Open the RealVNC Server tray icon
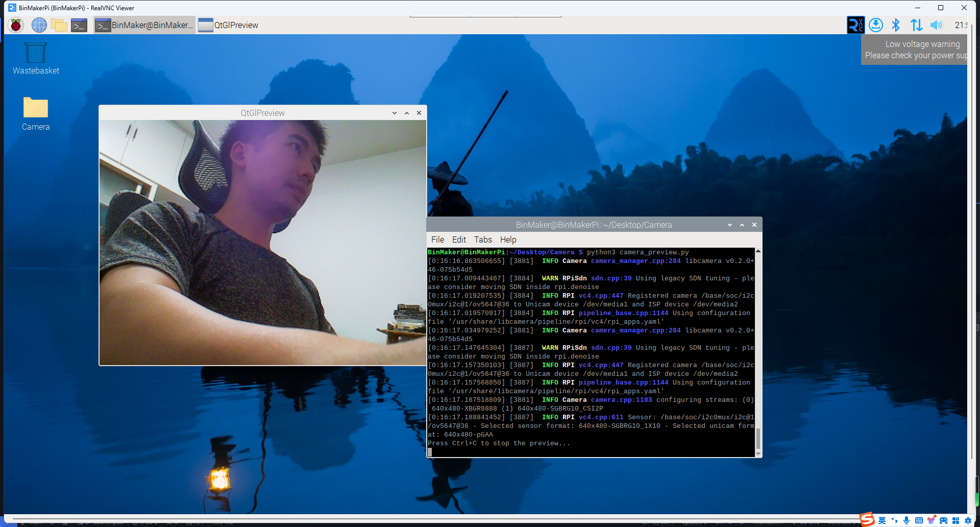The height and width of the screenshot is (527, 980). [x=855, y=25]
